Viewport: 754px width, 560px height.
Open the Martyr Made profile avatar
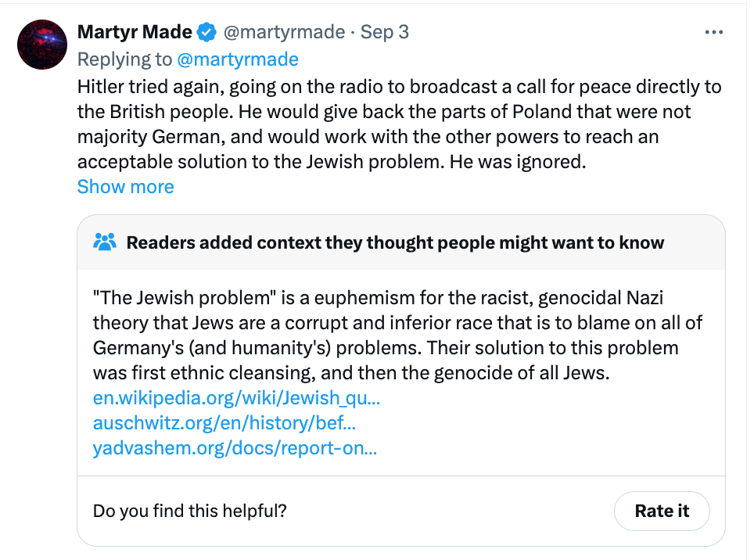pos(42,45)
